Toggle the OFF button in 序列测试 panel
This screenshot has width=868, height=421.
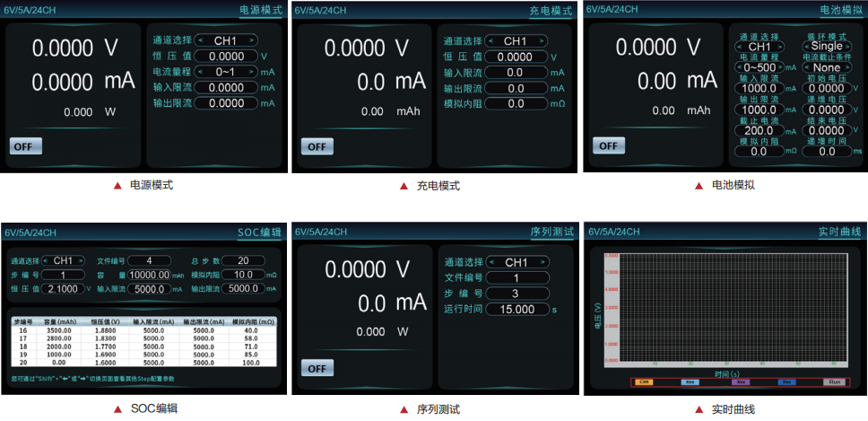[x=317, y=369]
